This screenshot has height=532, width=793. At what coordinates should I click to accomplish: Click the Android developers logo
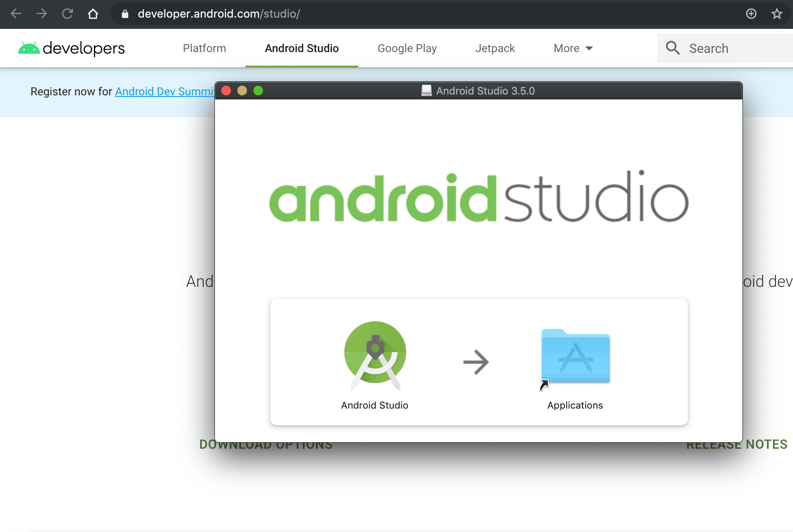pyautogui.click(x=71, y=48)
